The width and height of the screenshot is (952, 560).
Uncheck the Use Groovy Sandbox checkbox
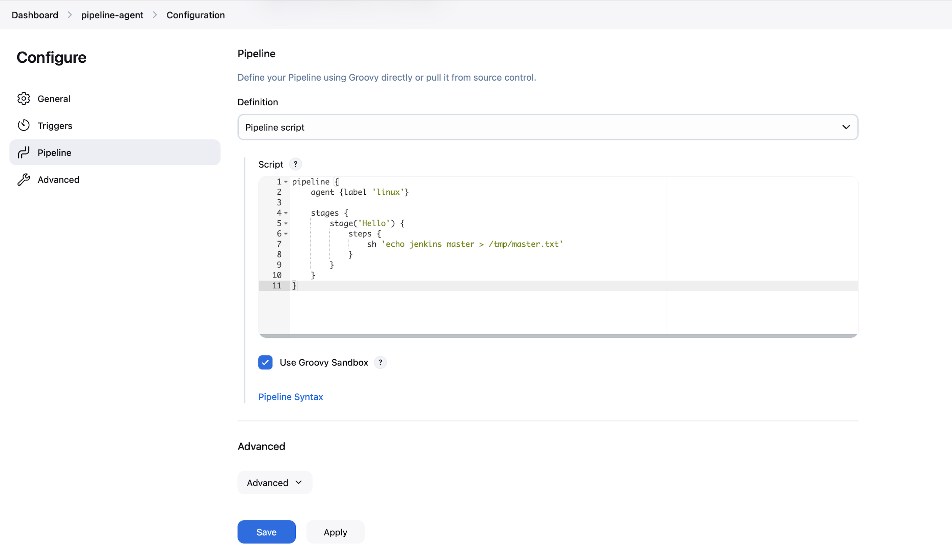click(265, 363)
